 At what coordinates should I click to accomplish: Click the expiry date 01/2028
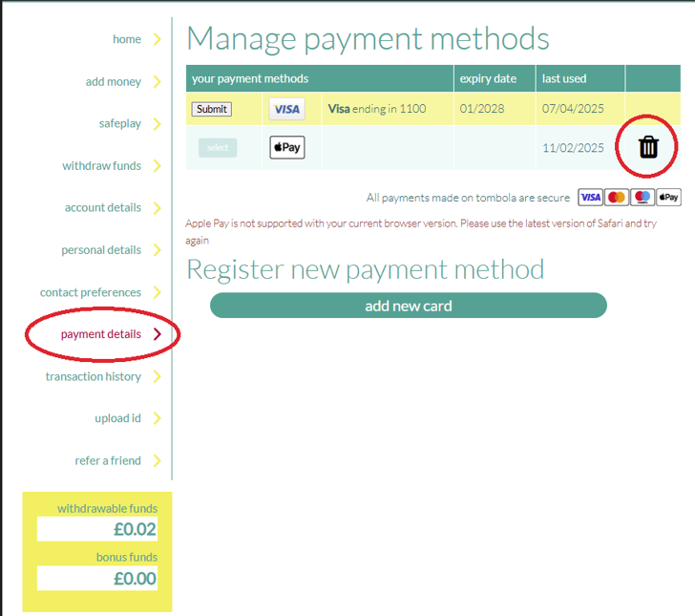click(x=482, y=109)
